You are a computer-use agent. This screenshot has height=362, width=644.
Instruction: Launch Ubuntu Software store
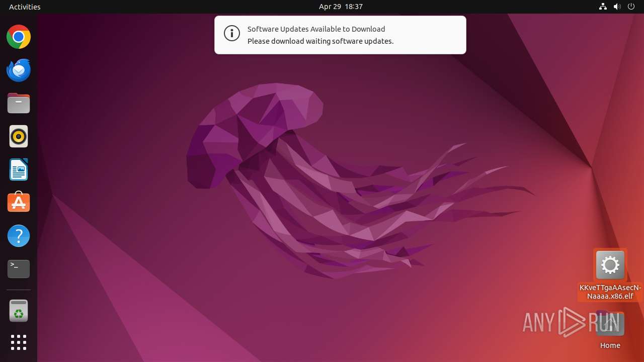point(19,203)
